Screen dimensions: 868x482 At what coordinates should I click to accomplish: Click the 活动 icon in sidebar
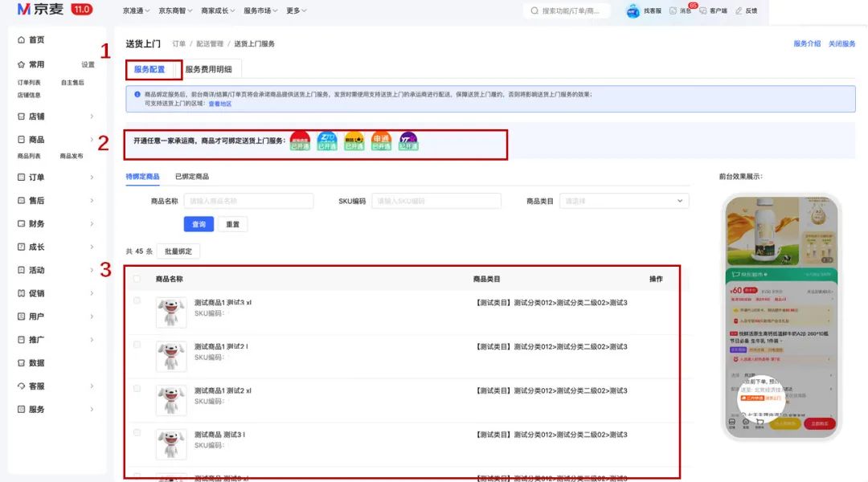tap(21, 271)
